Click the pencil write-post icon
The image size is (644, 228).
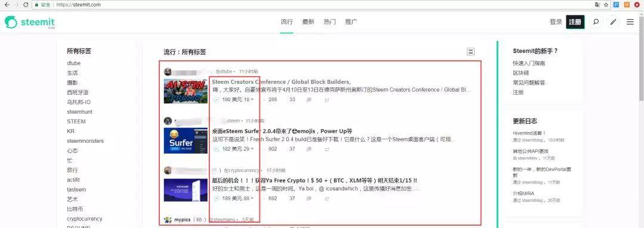click(613, 22)
